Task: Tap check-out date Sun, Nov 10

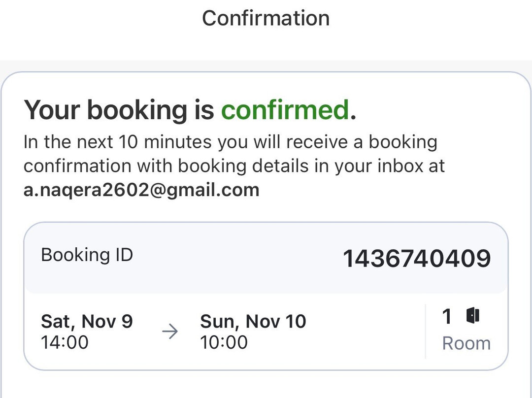Action: tap(253, 322)
